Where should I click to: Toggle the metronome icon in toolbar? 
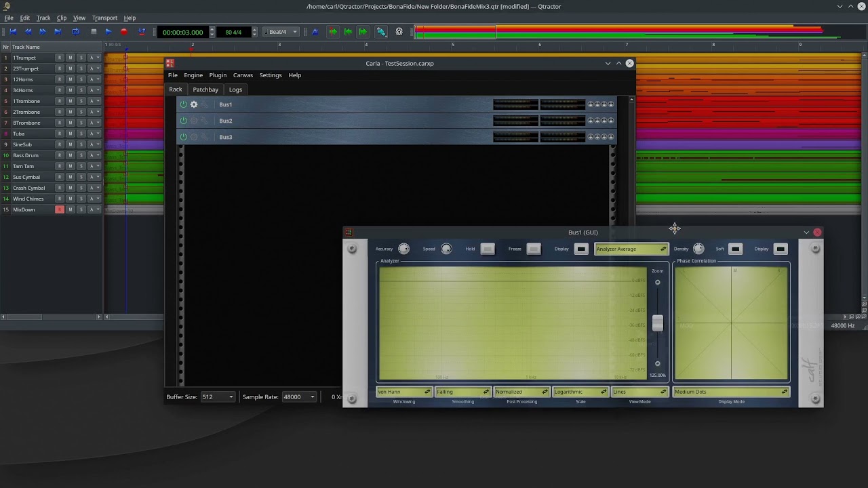pos(315,32)
